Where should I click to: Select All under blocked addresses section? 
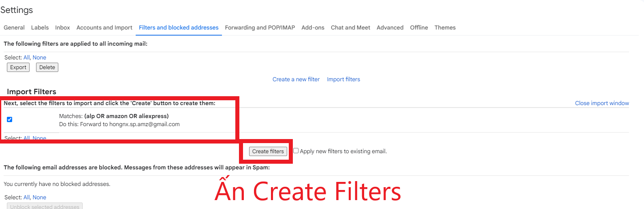(x=26, y=197)
